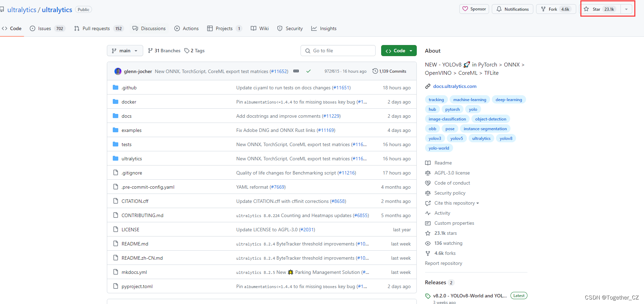Click Report repository link

[x=443, y=263]
